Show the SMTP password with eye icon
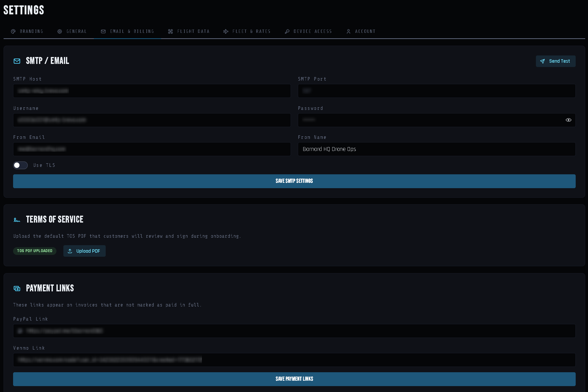The image size is (588, 392). point(569,120)
